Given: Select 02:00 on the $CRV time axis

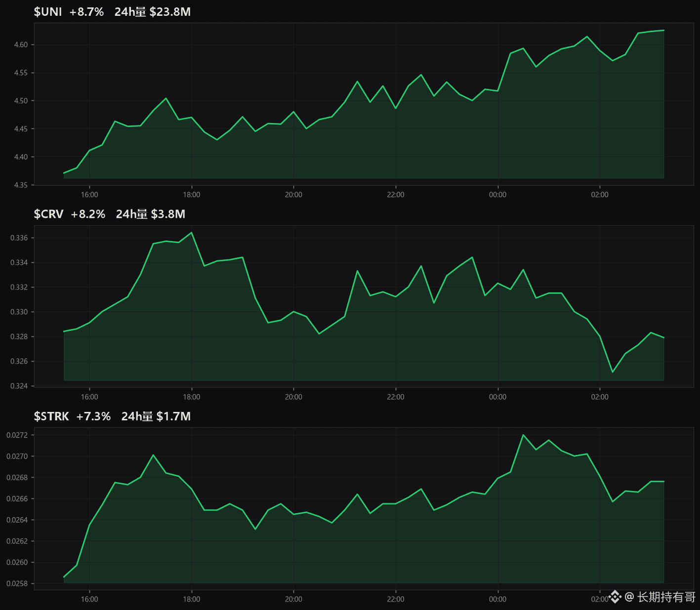Looking at the screenshot, I should (600, 397).
